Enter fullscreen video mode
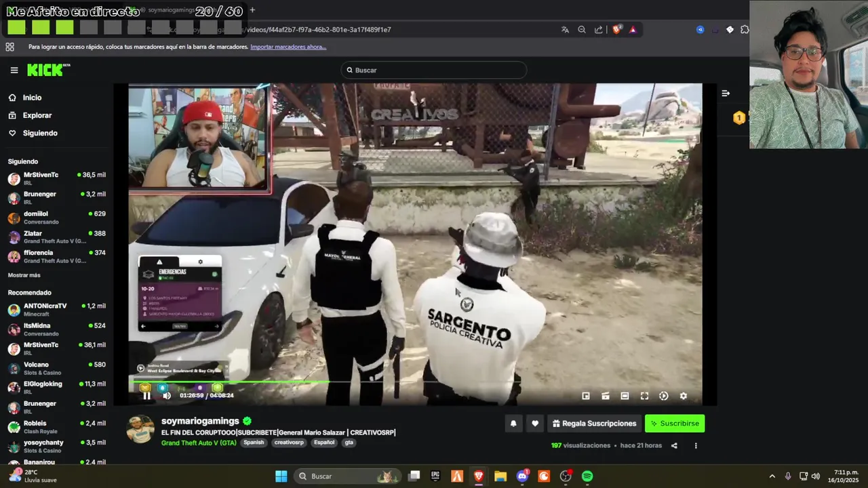Image resolution: width=868 pixels, height=488 pixels. click(644, 396)
